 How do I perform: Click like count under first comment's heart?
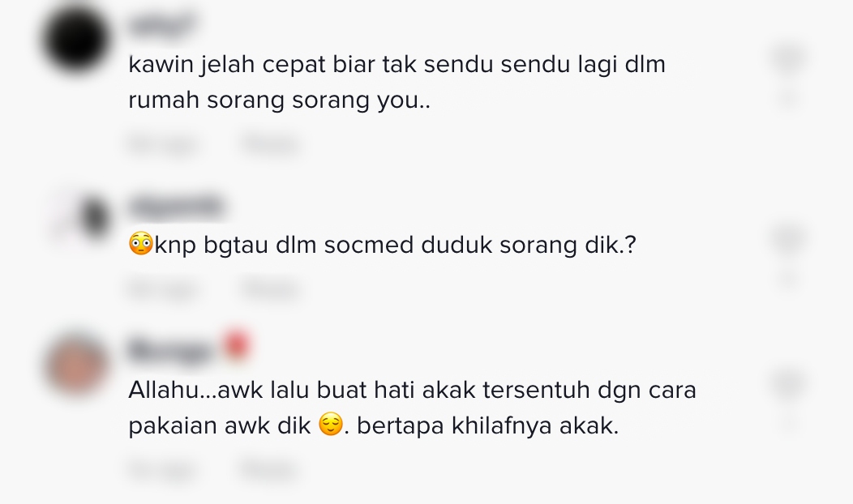(790, 98)
